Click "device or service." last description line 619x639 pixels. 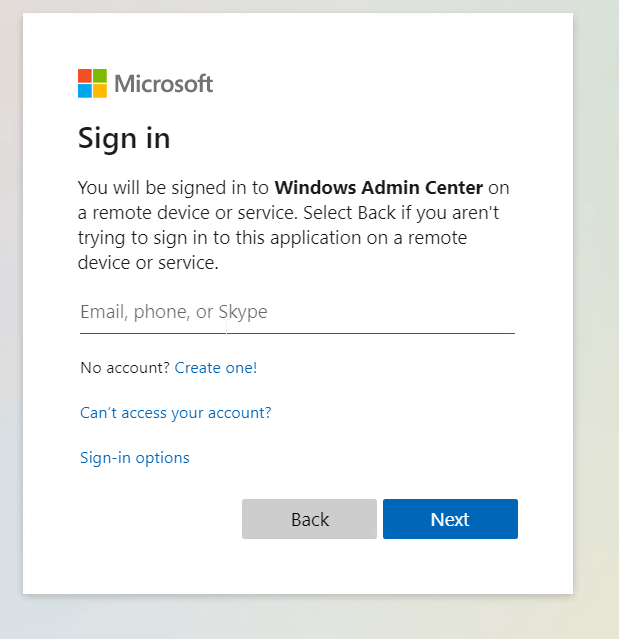coord(147,264)
